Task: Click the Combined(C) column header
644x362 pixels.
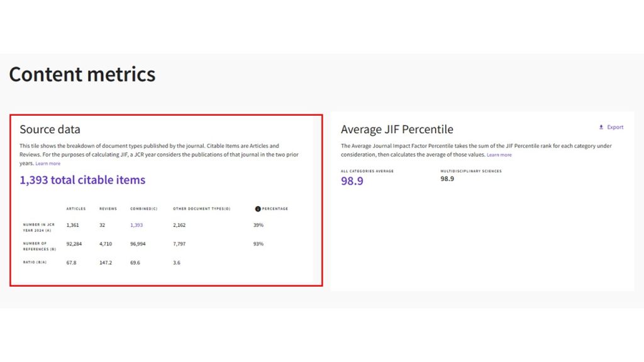Action: point(144,209)
